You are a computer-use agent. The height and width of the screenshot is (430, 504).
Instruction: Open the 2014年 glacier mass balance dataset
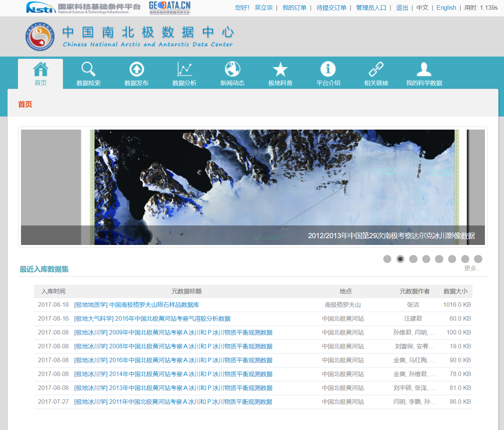point(173,374)
